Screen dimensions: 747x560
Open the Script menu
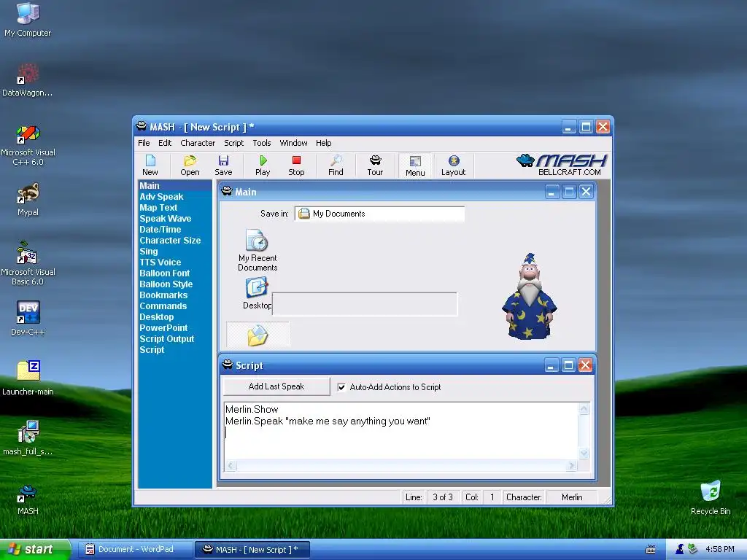pos(234,143)
